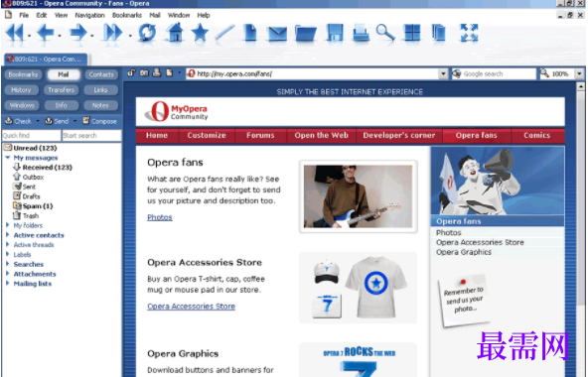Save page with the floppy disk icon

pos(335,32)
